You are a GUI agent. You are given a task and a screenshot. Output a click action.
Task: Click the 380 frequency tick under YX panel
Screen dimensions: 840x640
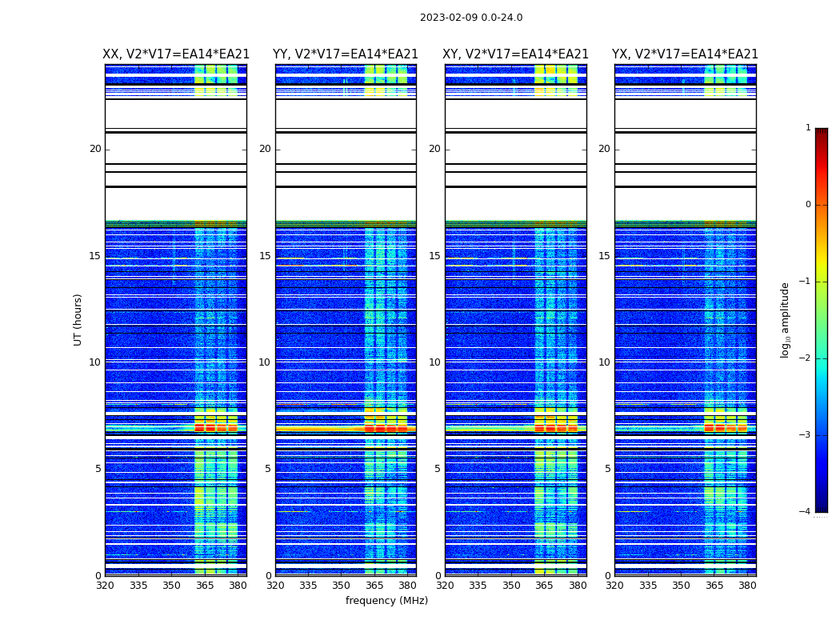tap(747, 586)
